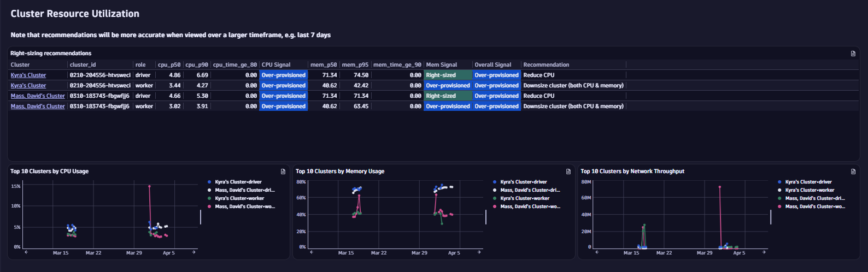Click Top 10 Clusters by Network Throughput title
The width and height of the screenshot is (868, 272).
[x=632, y=172]
